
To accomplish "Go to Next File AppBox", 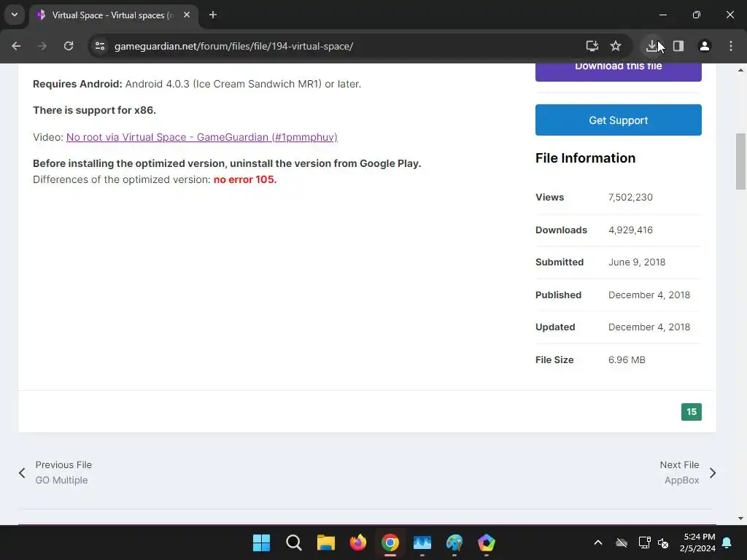I will coord(679,472).
